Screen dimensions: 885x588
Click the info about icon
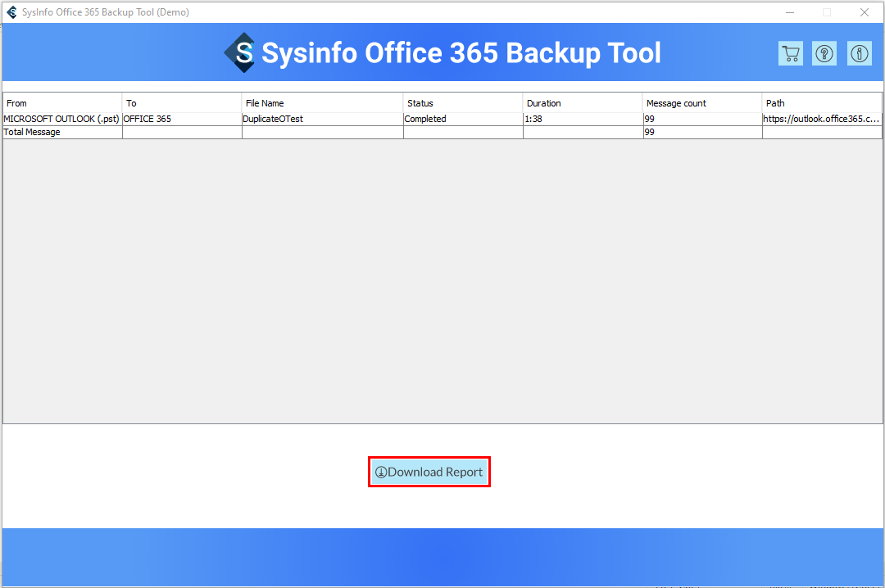click(859, 53)
